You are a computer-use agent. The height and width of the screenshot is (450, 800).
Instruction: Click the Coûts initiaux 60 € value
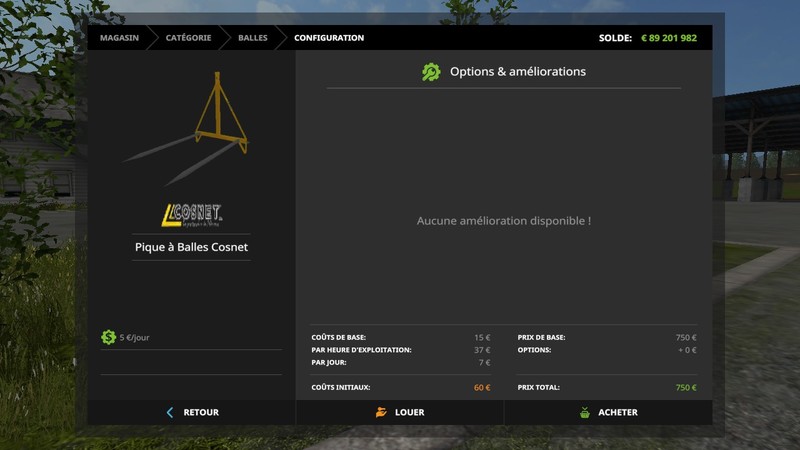pyautogui.click(x=481, y=387)
